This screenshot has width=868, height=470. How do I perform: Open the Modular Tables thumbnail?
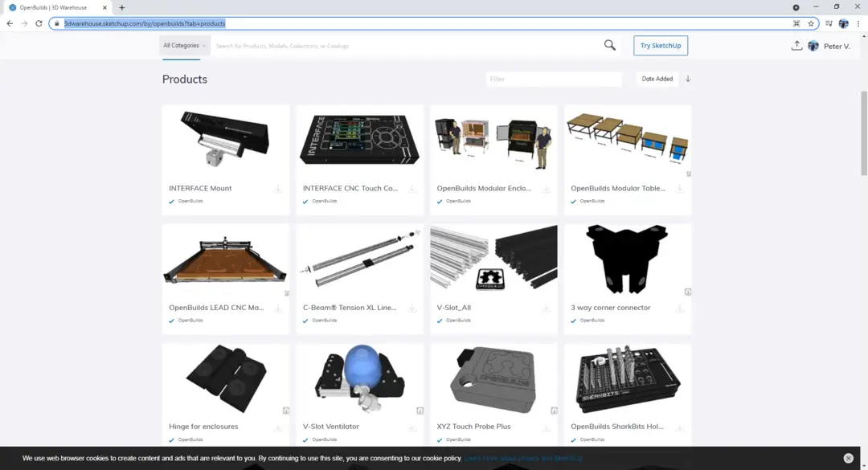[x=628, y=140]
